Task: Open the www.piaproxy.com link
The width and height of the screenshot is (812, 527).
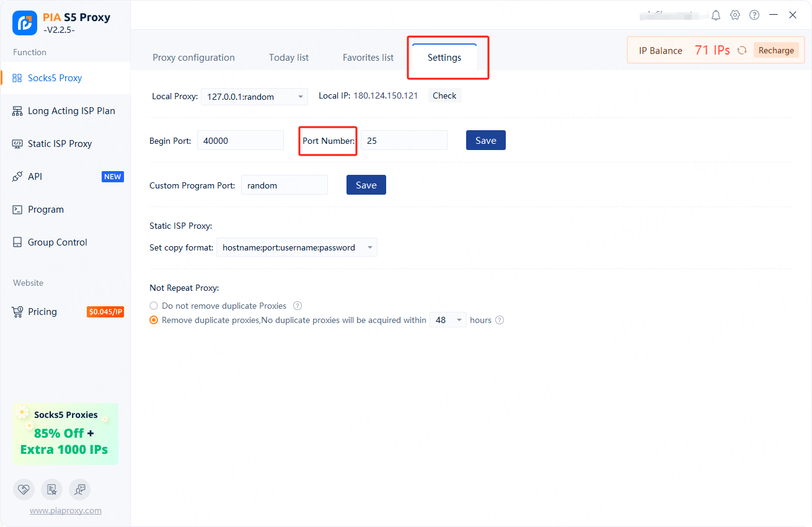Action: [66, 511]
